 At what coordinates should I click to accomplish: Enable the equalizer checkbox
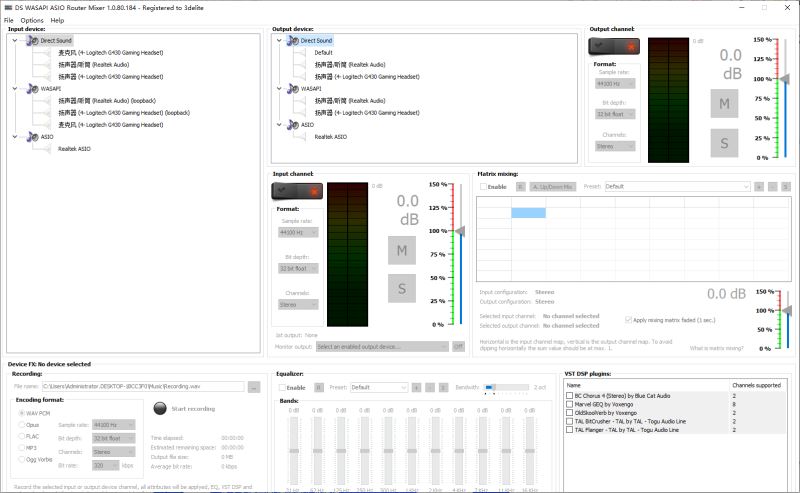pos(282,387)
